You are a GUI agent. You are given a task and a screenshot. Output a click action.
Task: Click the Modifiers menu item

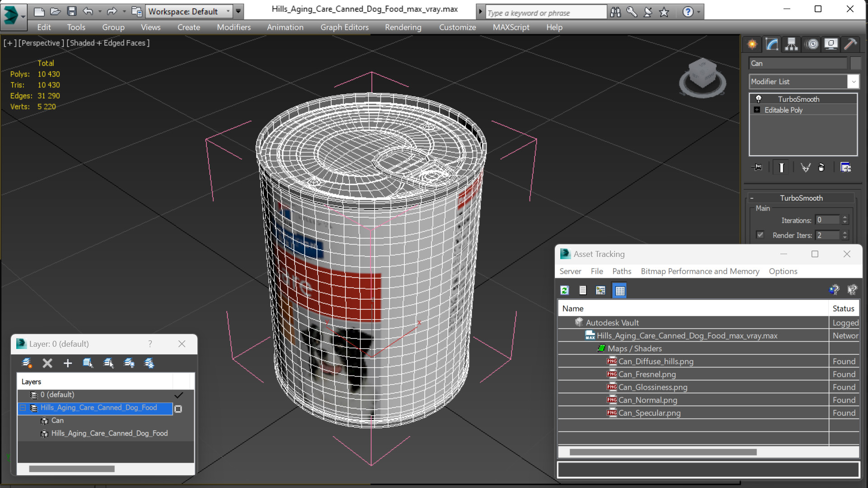tap(234, 27)
